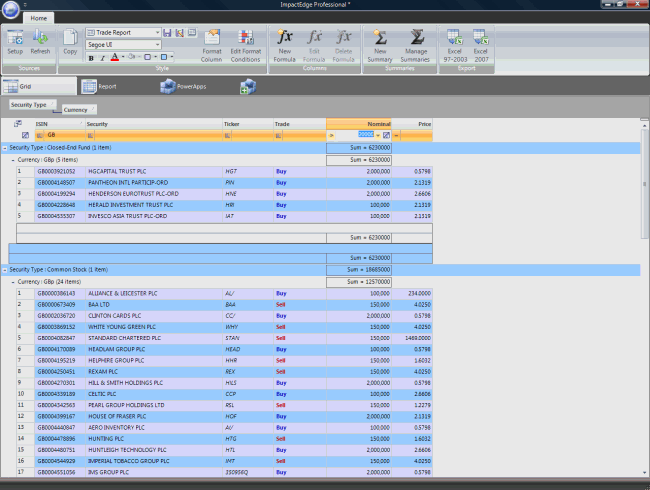The image size is (650, 490).
Task: Click the Trade column header
Action: pyautogui.click(x=300, y=124)
